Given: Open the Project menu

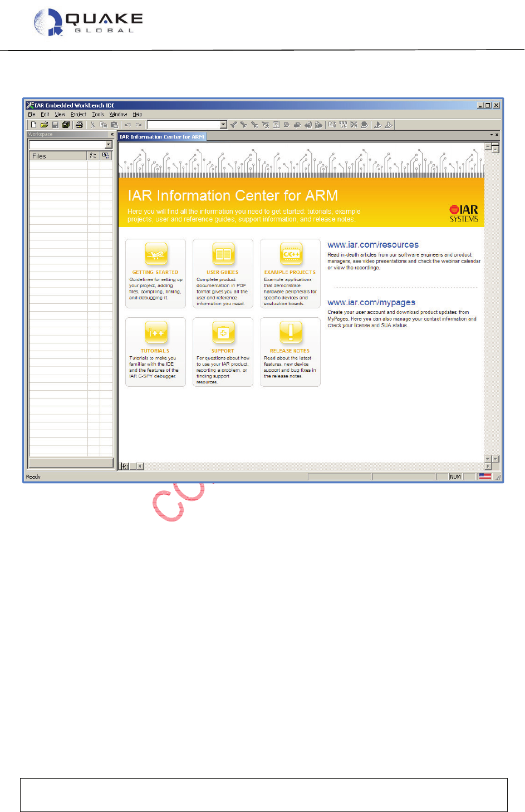Looking at the screenshot, I should click(78, 114).
